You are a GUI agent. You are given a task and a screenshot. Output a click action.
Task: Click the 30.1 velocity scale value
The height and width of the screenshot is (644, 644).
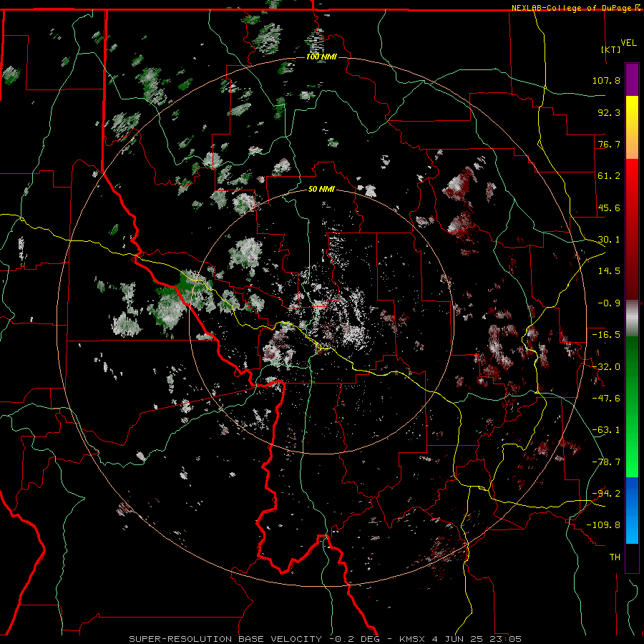pos(609,240)
